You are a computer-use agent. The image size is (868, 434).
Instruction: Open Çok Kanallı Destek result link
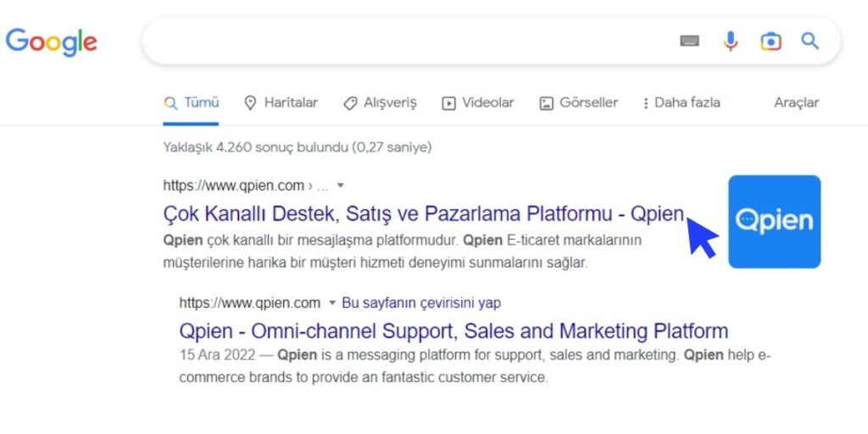point(424,214)
